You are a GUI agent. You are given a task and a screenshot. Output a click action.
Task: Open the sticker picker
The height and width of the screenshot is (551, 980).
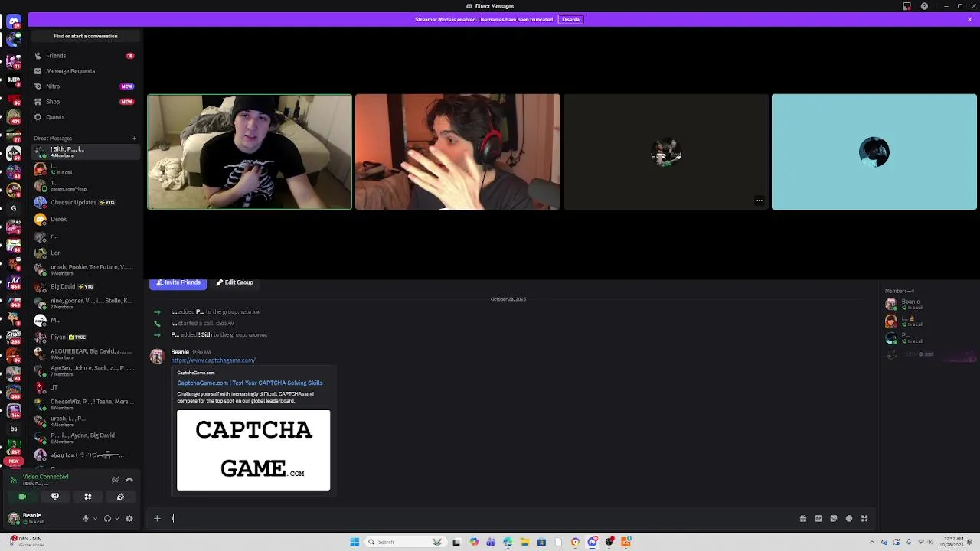[x=834, y=519]
